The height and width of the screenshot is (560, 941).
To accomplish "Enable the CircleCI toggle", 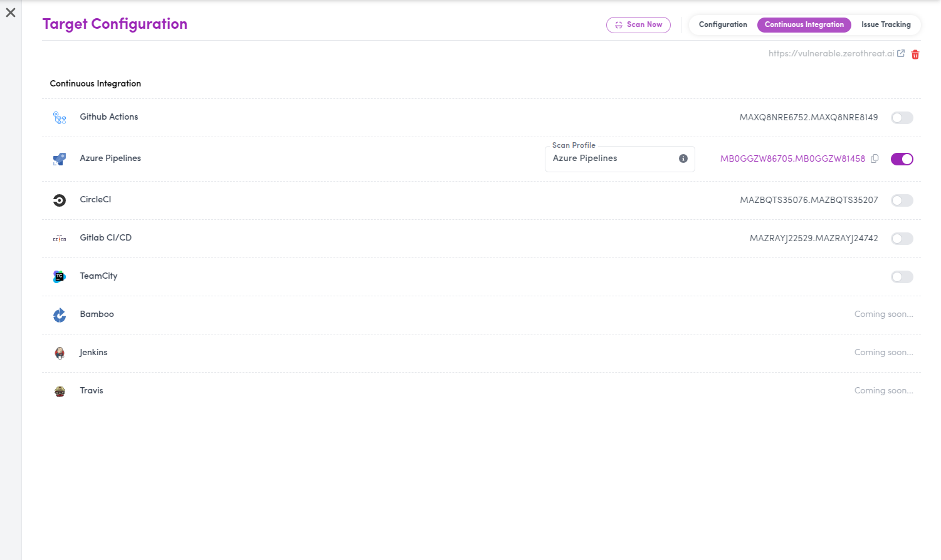I will (x=902, y=200).
